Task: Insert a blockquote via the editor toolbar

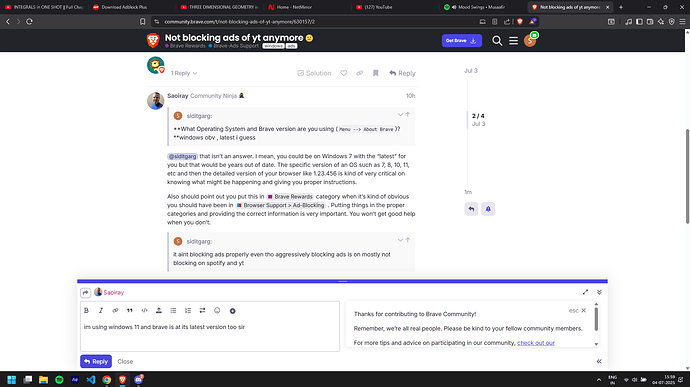Action: click(x=130, y=310)
